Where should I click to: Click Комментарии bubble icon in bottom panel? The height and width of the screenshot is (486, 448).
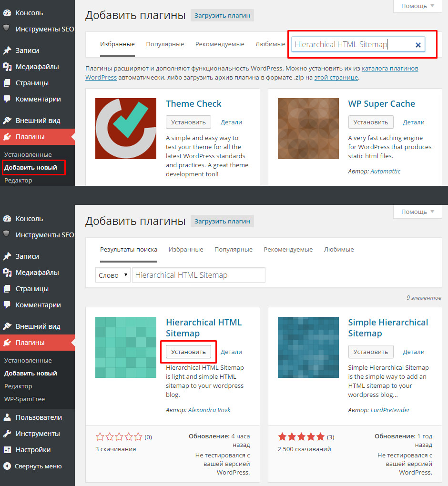(7, 304)
